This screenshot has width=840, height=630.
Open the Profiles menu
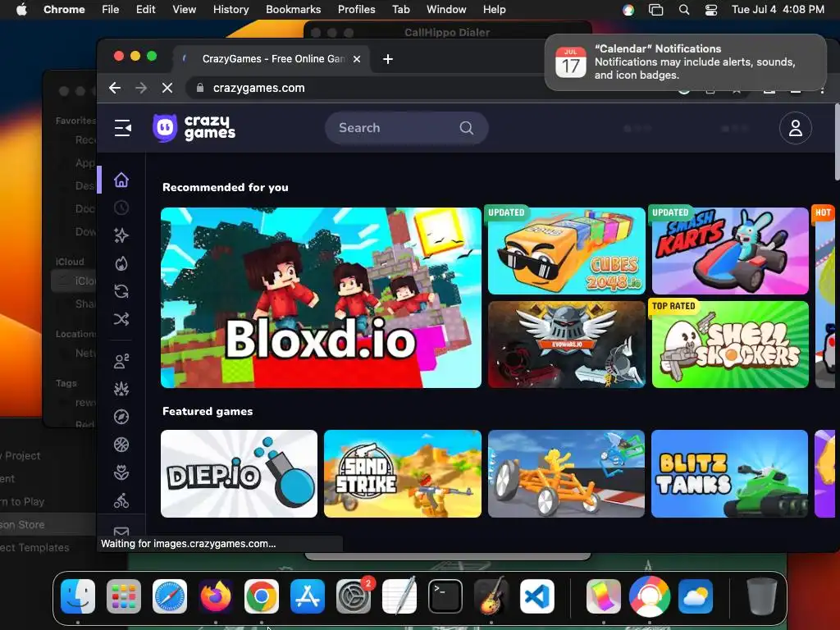(x=356, y=9)
